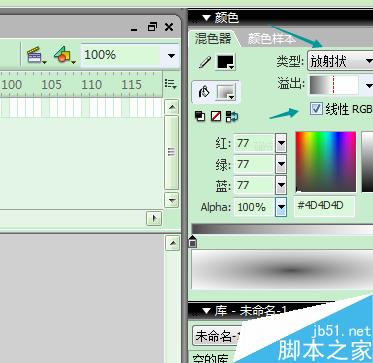Open the Alpha value slider arrow
The image size is (373, 363).
[x=281, y=207]
